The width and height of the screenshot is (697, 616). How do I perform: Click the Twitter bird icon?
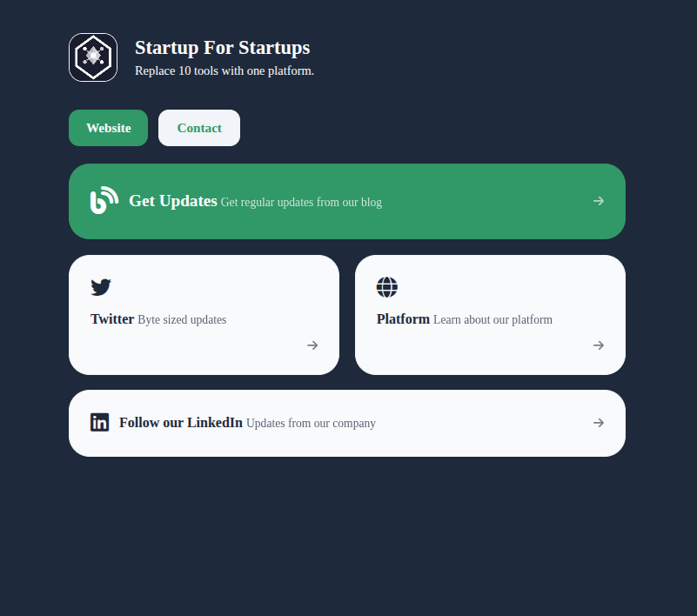click(101, 287)
